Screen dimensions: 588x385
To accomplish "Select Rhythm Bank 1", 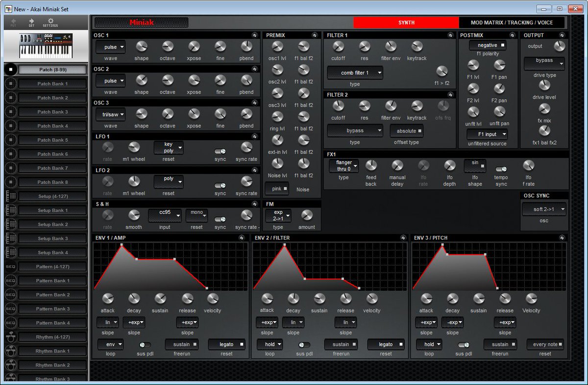I will click(x=53, y=351).
